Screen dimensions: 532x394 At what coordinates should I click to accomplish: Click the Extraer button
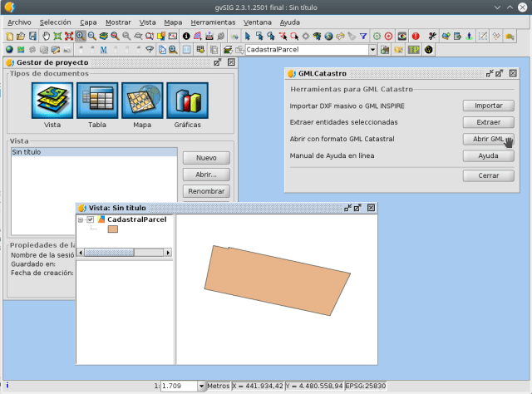tap(488, 122)
